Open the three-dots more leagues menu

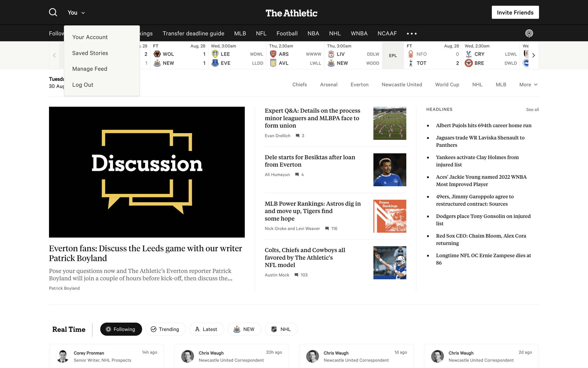tap(412, 33)
